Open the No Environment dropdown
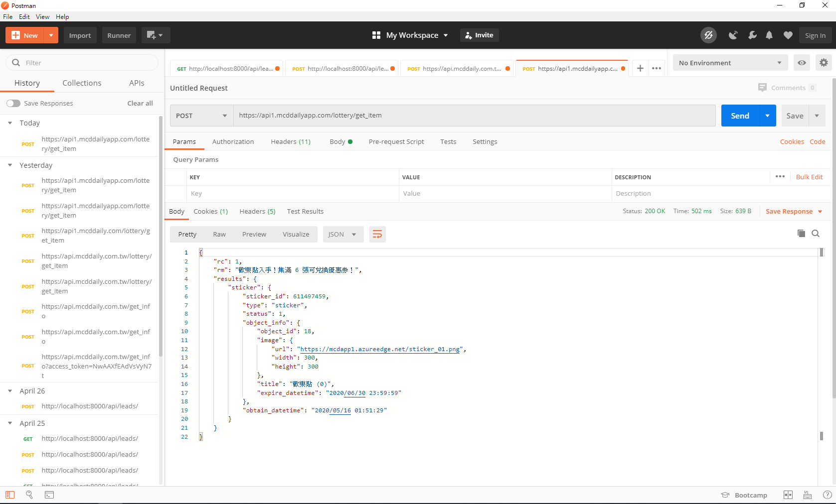Screen dimensions: 836x504 [730, 63]
